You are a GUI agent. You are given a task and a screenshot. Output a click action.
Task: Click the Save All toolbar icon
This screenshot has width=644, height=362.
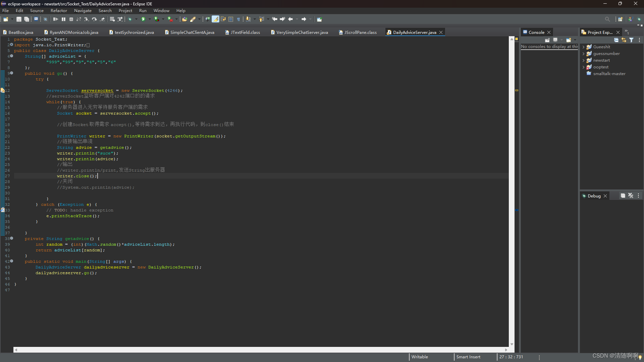point(26,19)
